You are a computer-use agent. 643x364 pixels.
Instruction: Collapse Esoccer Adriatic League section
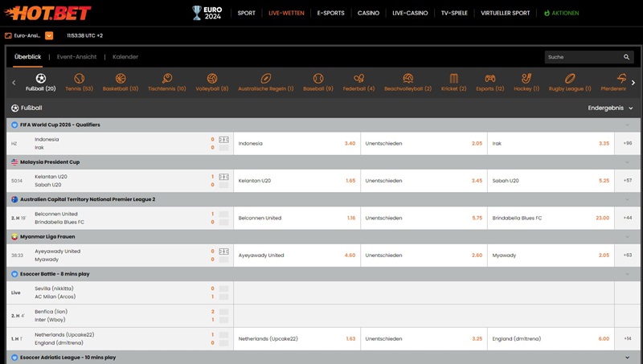click(x=627, y=358)
